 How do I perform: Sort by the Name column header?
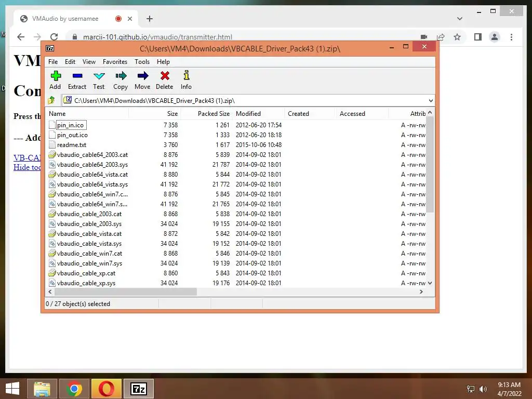click(87, 114)
